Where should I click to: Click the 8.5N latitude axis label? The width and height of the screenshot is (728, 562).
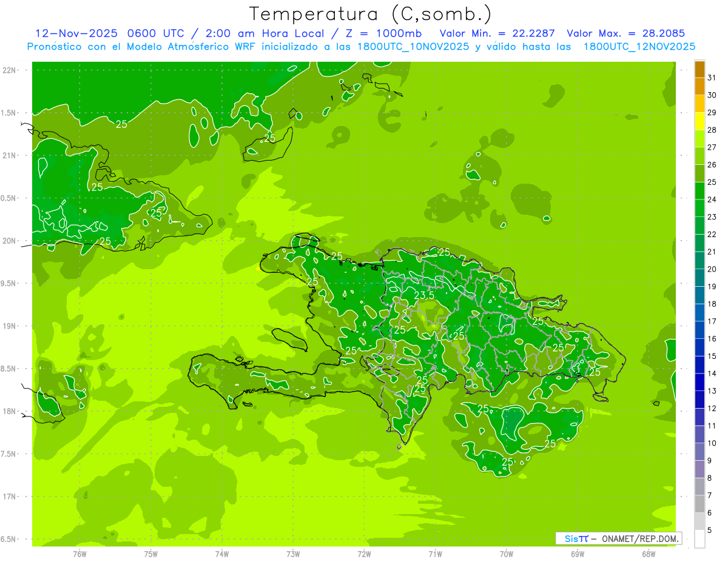point(8,369)
